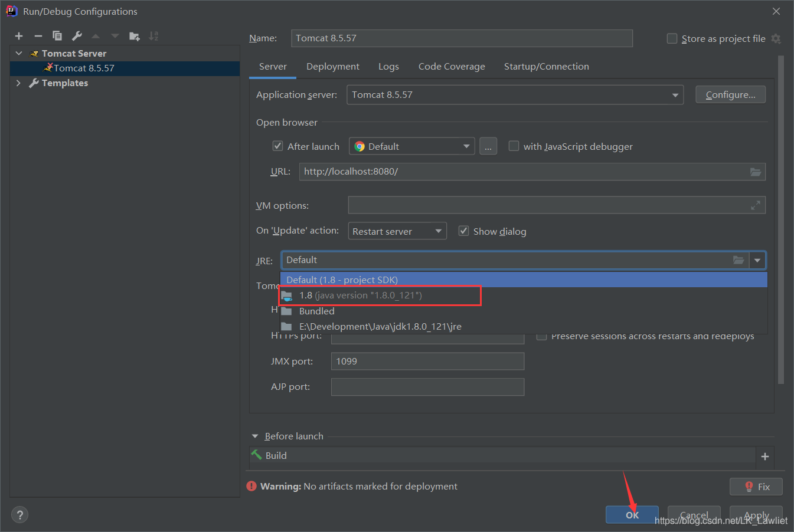Expand the VM options field
This screenshot has height=532, width=794.
point(756,205)
